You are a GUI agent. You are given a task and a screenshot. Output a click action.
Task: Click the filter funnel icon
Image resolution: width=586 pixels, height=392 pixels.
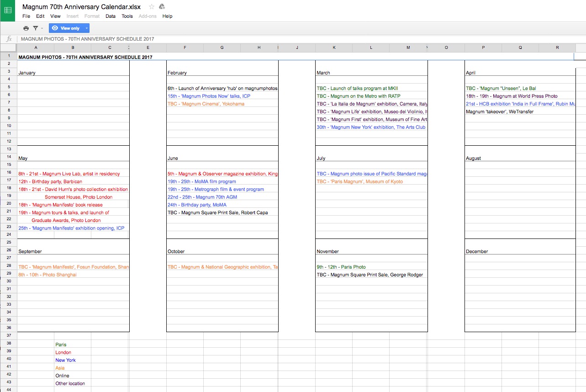point(35,28)
